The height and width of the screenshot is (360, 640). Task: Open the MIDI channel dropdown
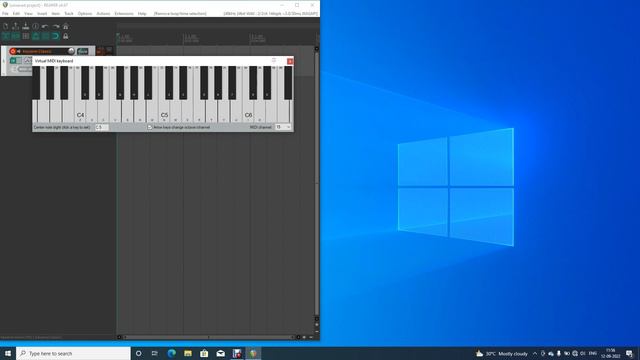[283, 127]
